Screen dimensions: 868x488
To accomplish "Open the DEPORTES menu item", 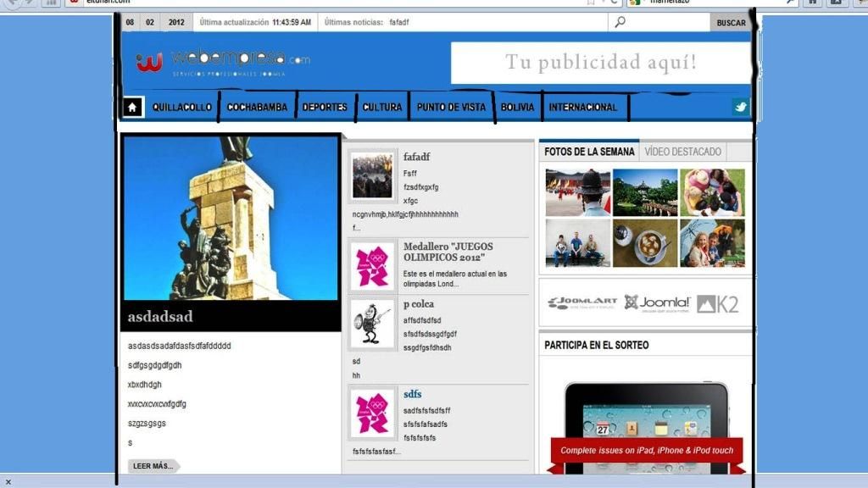I will pos(325,108).
